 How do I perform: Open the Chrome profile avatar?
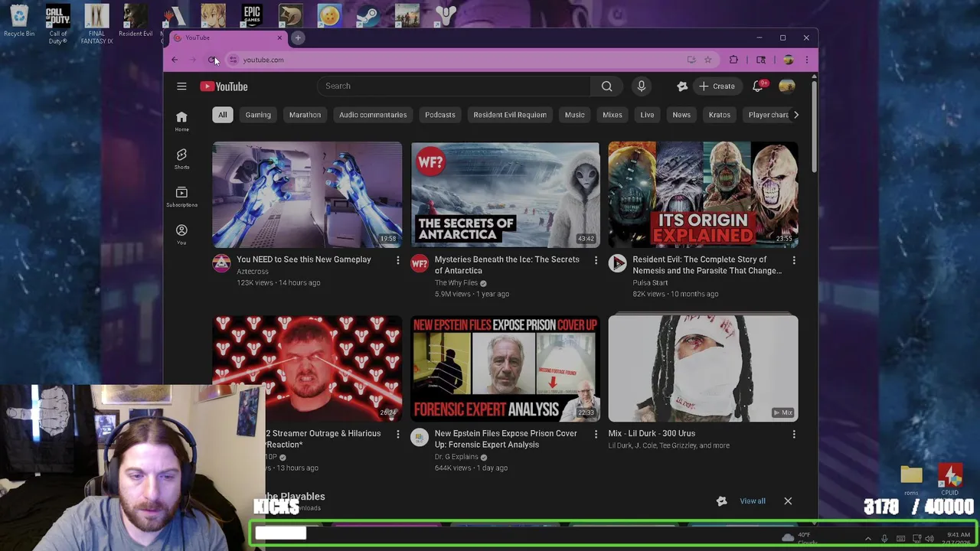coord(788,60)
